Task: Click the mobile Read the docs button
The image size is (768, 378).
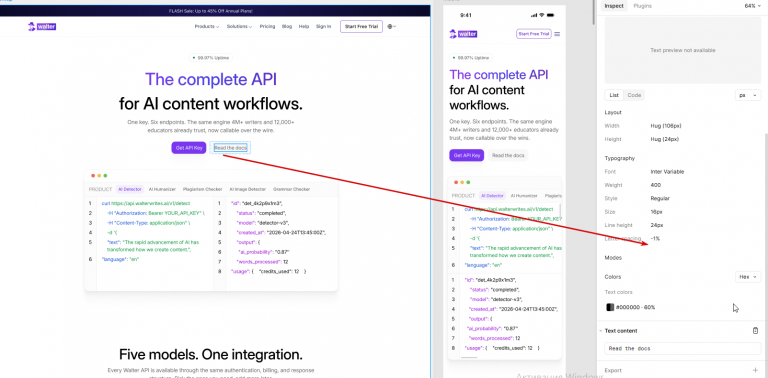Action: pos(508,155)
